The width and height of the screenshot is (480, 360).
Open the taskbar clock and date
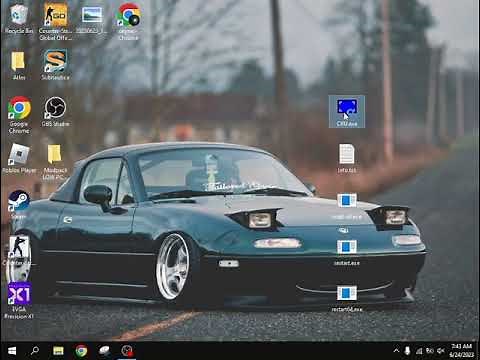tap(462, 351)
